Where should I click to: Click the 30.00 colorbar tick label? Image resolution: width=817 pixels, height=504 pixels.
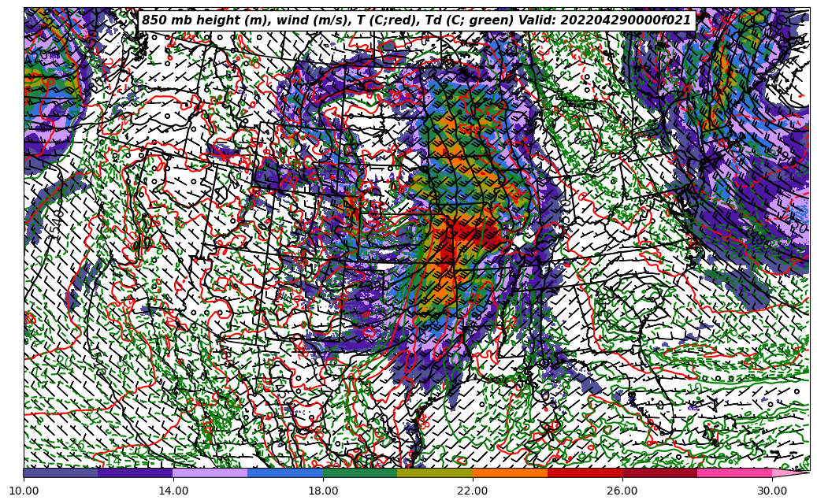coord(772,491)
